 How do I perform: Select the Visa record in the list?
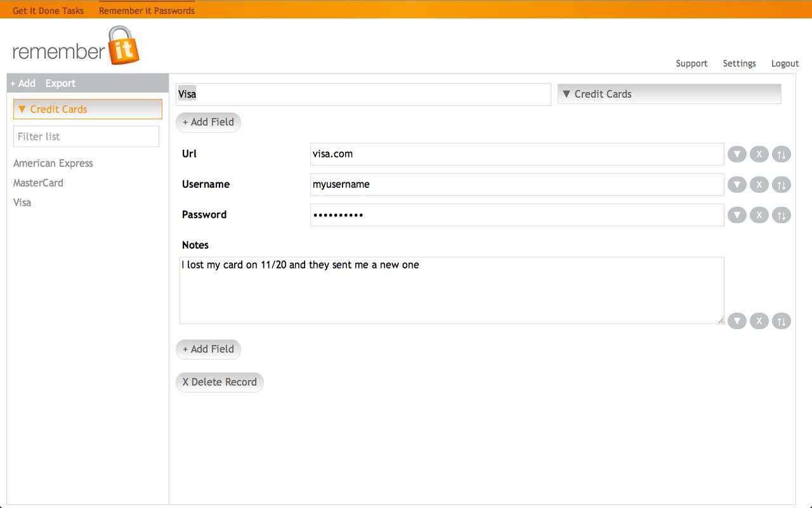point(22,203)
